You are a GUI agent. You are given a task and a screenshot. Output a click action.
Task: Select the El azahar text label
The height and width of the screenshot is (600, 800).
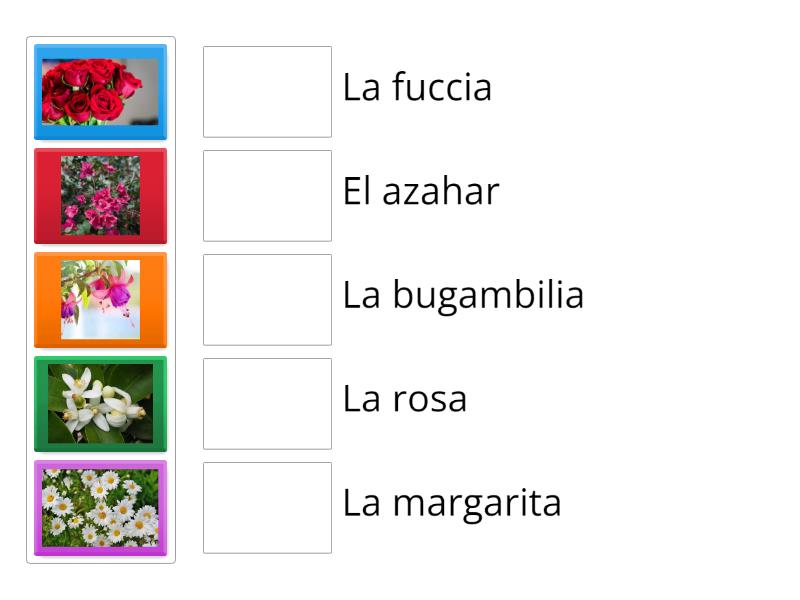421,192
